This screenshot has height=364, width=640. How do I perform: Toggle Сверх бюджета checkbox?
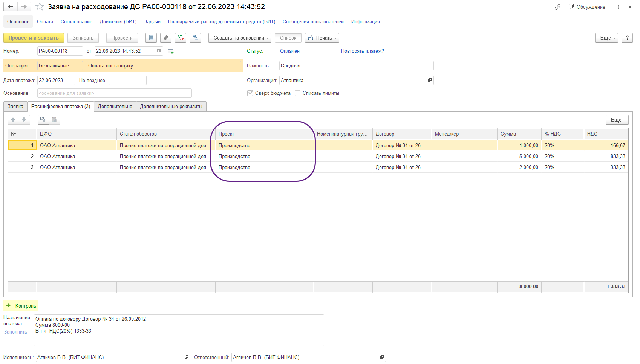(250, 93)
